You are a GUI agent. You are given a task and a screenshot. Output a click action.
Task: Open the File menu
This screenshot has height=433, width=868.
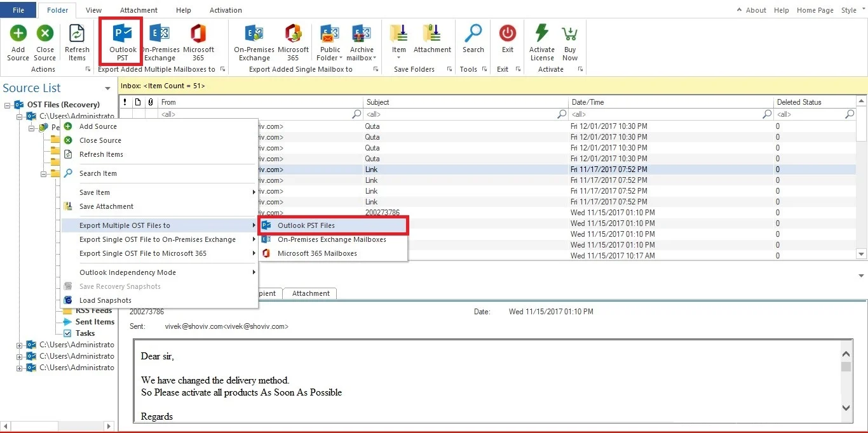(18, 10)
